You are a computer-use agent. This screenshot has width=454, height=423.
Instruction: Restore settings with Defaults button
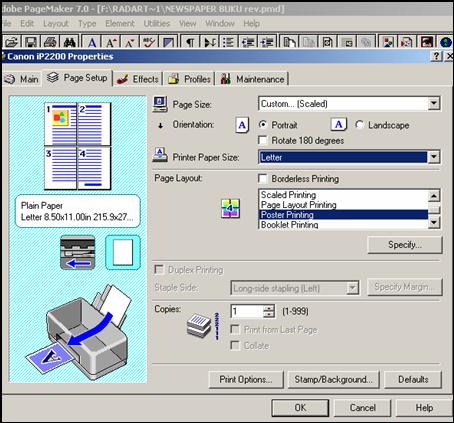tap(413, 379)
